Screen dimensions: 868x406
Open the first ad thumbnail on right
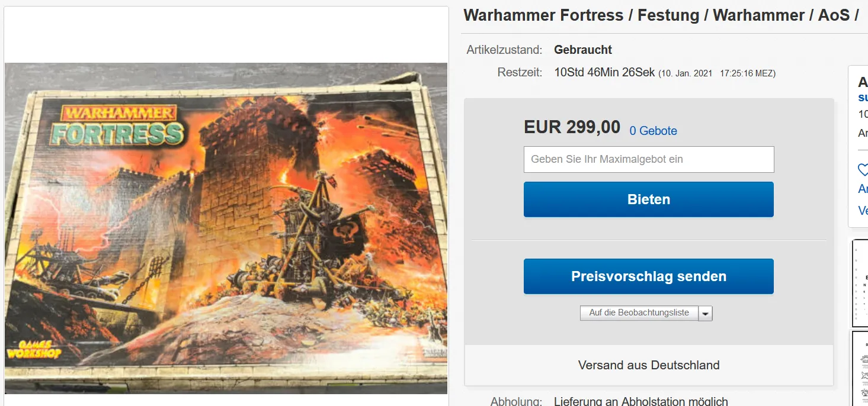coord(860,283)
